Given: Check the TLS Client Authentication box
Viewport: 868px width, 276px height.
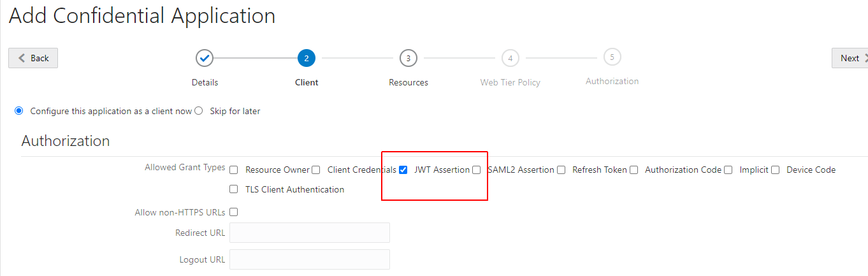Looking at the screenshot, I should coord(234,189).
